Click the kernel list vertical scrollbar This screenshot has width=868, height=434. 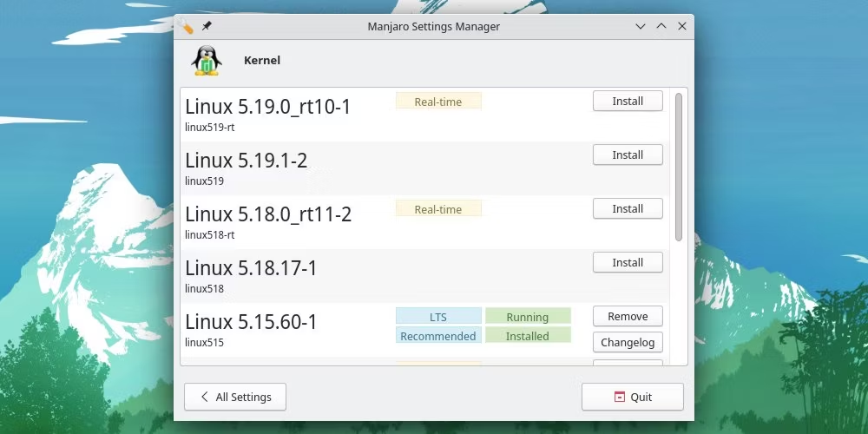(679, 167)
